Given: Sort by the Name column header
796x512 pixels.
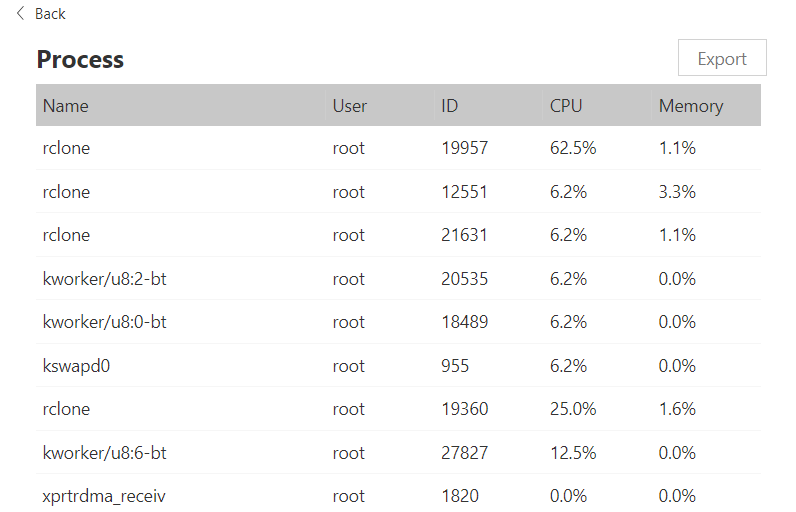Looking at the screenshot, I should (66, 105).
